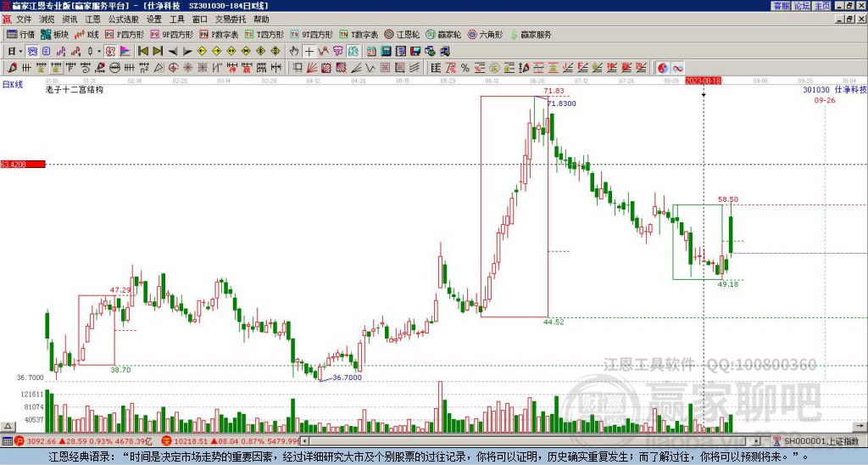Image resolution: width=868 pixels, height=465 pixels.
Task: Click the red floppy save icon
Action: point(415,52)
